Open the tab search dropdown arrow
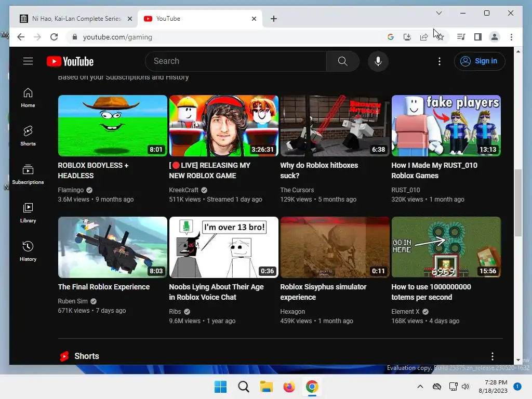 tap(438, 13)
